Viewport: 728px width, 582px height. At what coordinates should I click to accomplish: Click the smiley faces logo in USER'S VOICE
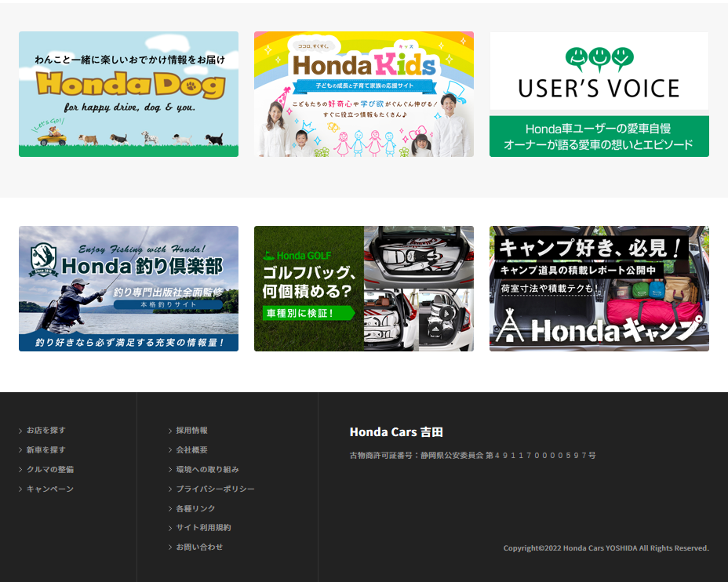click(599, 60)
